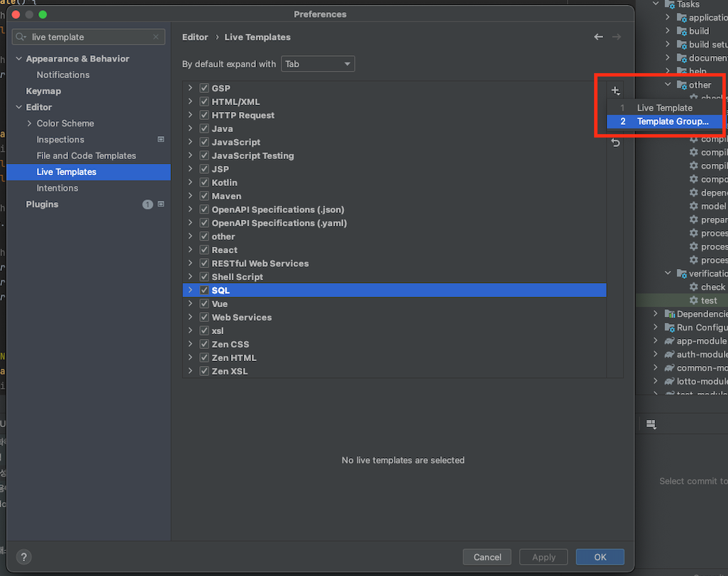
Task: Click the Dependencies folder icon in Gradle
Action: 669,314
